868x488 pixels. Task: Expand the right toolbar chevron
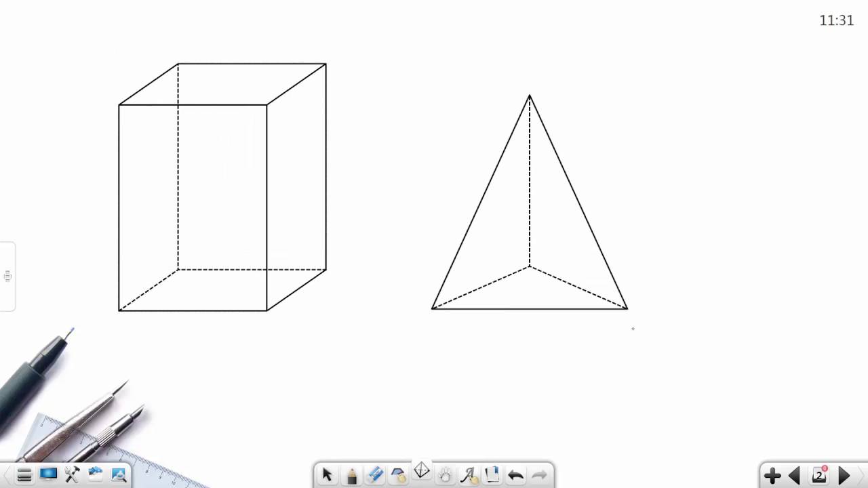pyautogui.click(x=863, y=476)
